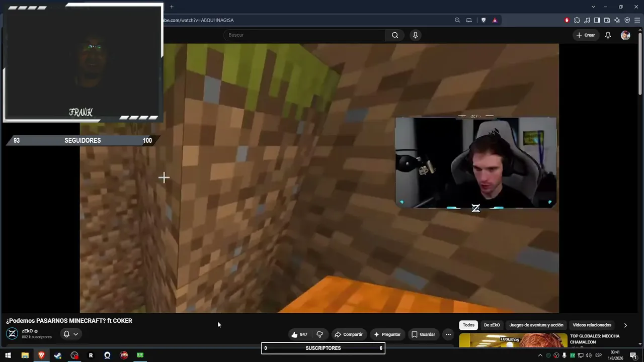Screen dimensions: 644x362
Task: Click the Brave Shields lion icon
Action: click(x=484, y=20)
